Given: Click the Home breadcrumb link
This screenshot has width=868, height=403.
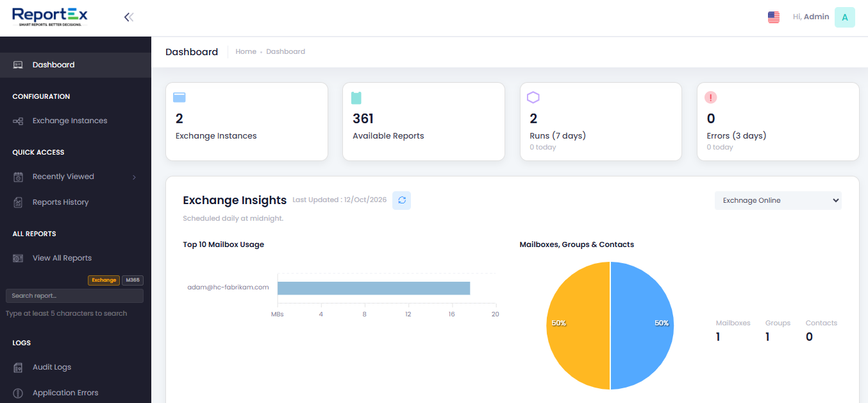Looking at the screenshot, I should pos(246,52).
